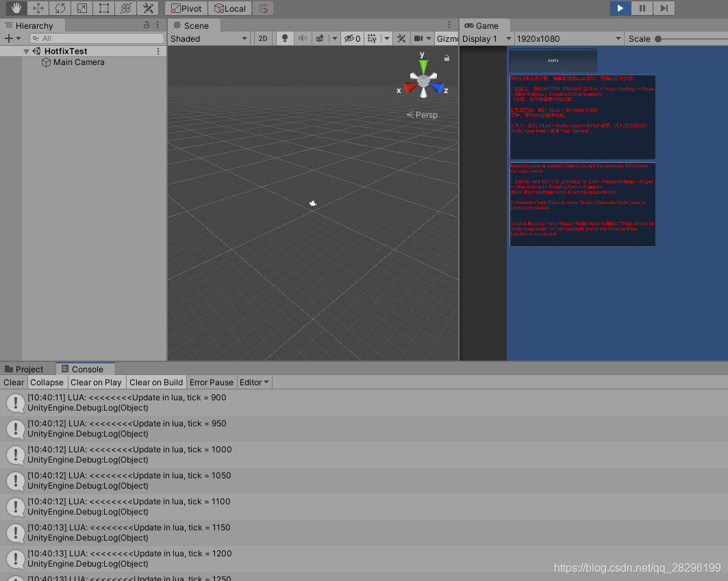728x581 pixels.
Task: Click the info icon of tick = 1050 log
Action: pos(15,481)
